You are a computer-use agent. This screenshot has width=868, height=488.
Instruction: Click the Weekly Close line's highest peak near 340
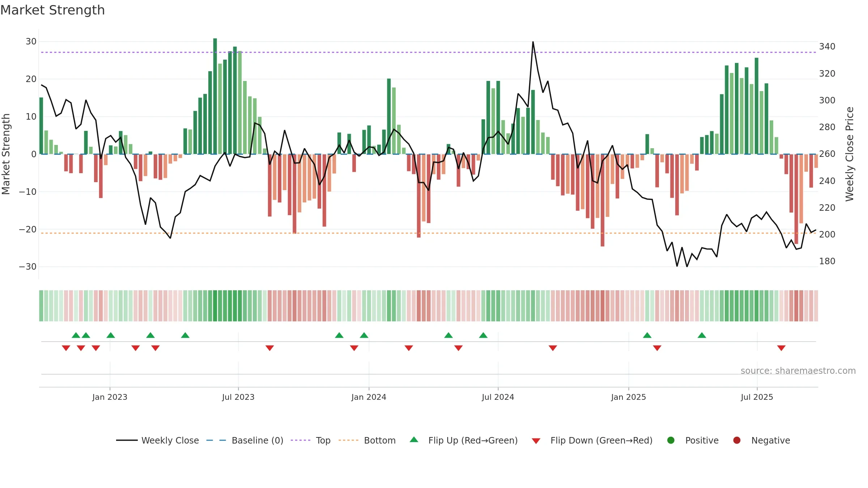533,42
